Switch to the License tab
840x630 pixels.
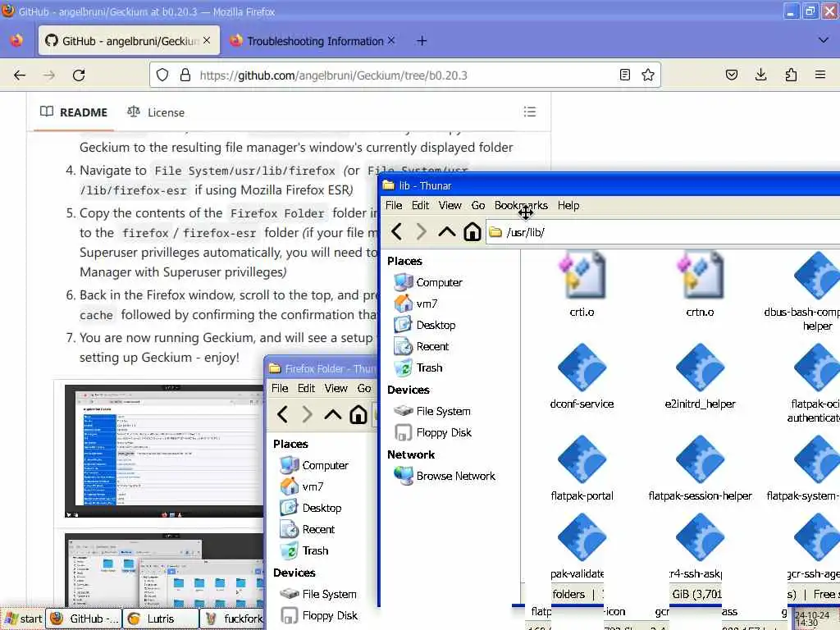pyautogui.click(x=156, y=112)
